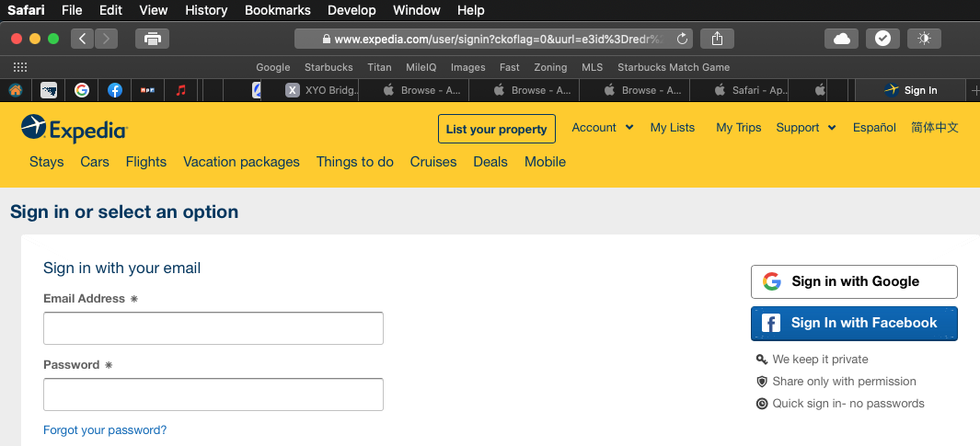Screen dimensions: 980x446
Task: Open the Bookmarks menu
Action: [x=278, y=10]
